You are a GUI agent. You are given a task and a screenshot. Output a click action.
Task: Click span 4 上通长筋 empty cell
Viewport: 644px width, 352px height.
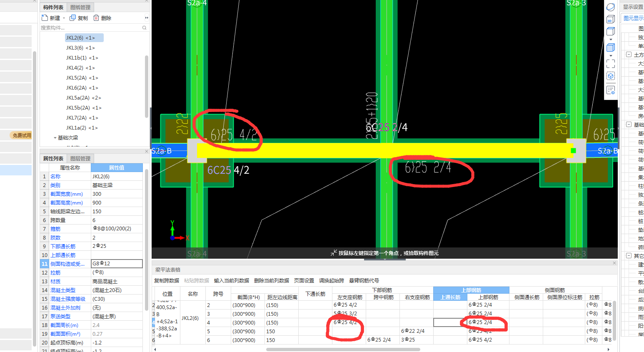[450, 322]
